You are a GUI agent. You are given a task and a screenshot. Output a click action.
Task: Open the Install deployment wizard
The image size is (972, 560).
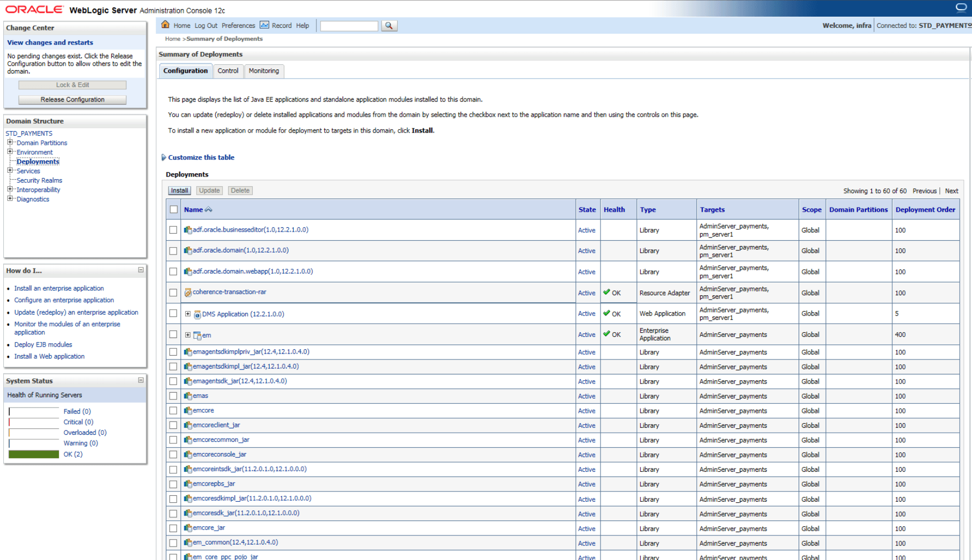[x=179, y=190]
